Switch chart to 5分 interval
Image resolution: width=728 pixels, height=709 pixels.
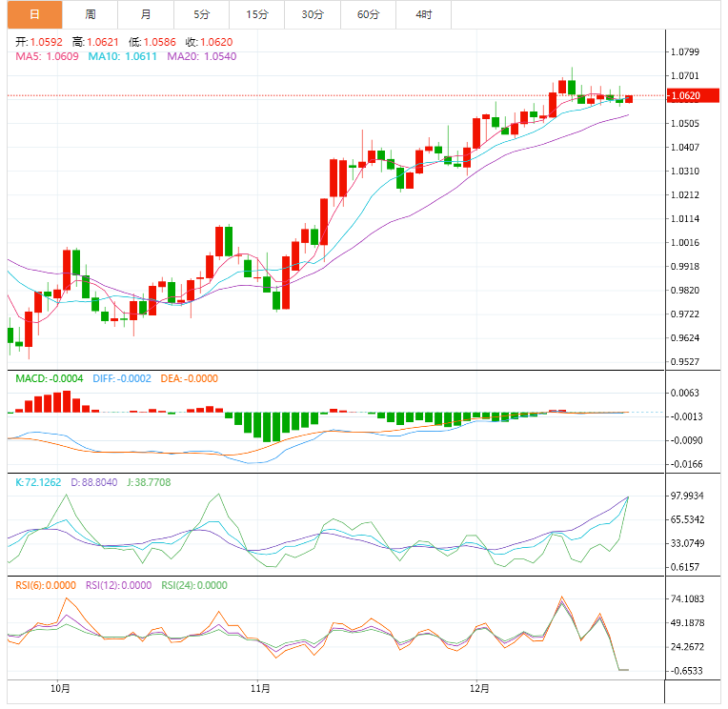tap(202, 14)
